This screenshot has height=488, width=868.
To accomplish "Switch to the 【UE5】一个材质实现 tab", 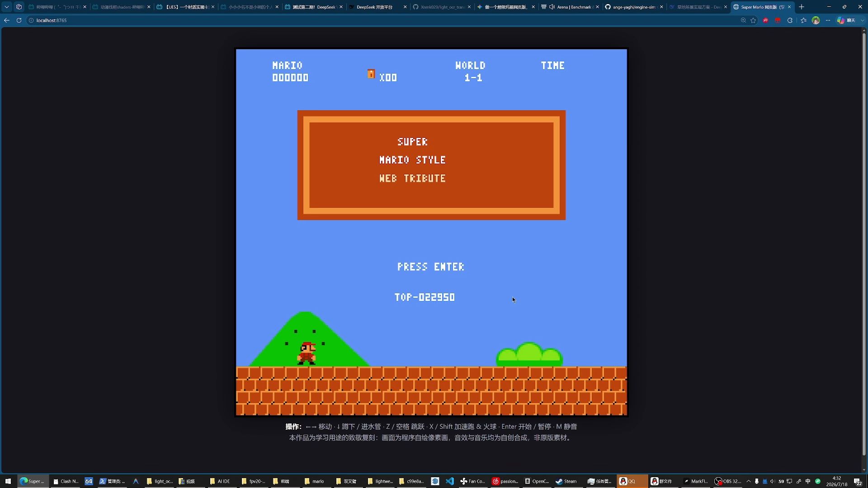I will tap(186, 7).
